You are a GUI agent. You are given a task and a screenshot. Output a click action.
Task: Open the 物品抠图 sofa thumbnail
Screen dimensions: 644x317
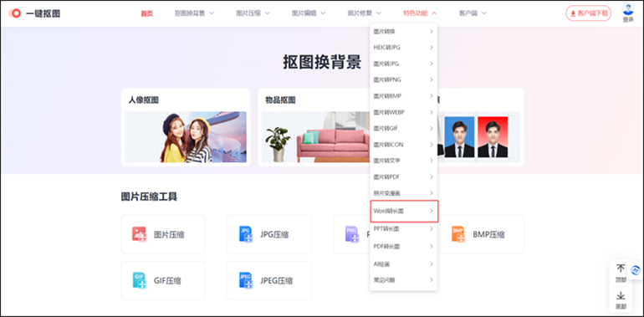click(316, 137)
